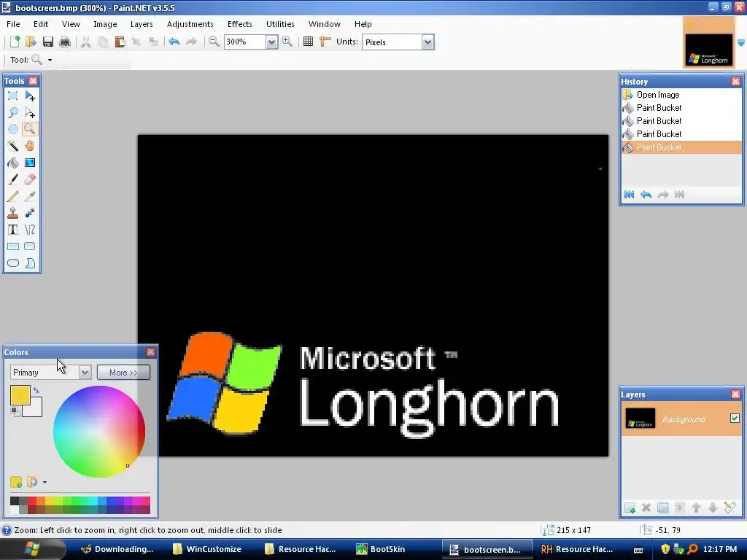This screenshot has height=560, width=747.
Task: Open the image list arrow beside thumbnail
Action: (x=741, y=43)
